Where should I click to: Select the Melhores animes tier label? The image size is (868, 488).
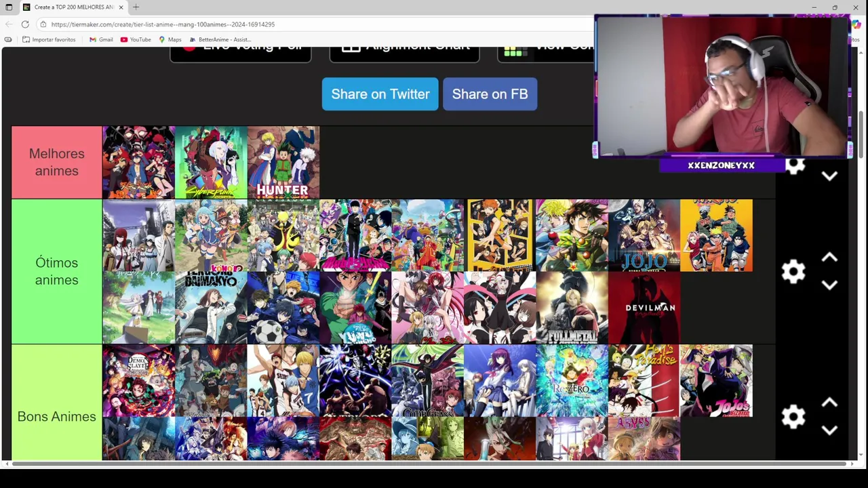click(57, 162)
